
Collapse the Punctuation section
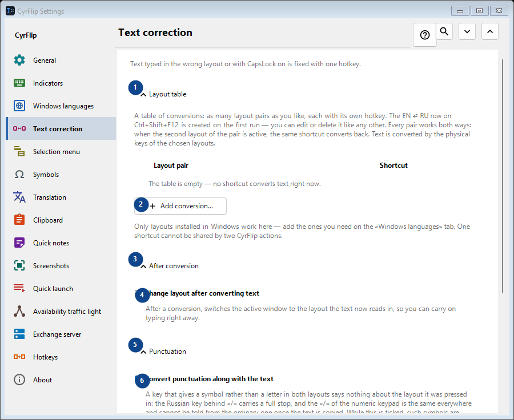tap(163, 352)
